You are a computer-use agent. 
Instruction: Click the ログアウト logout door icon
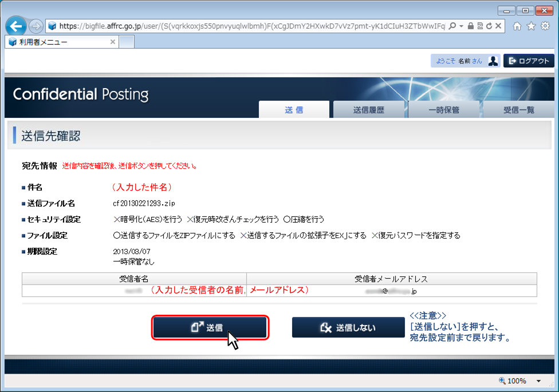(511, 60)
